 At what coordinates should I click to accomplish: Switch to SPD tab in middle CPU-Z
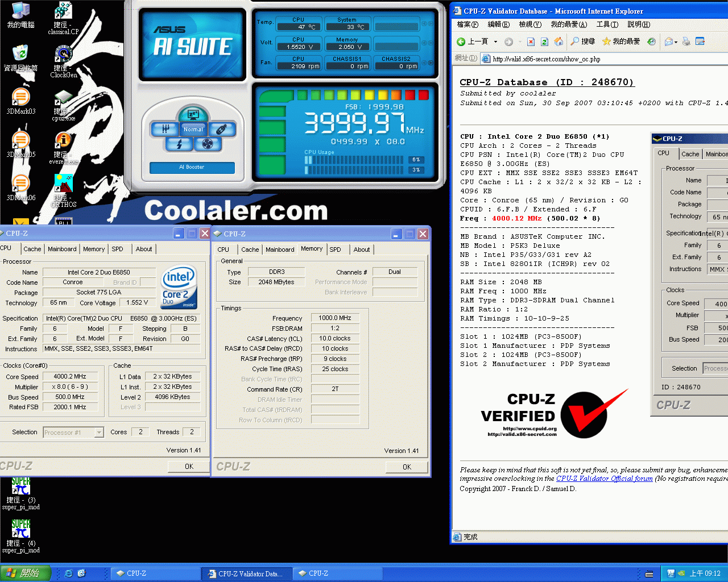coord(336,250)
